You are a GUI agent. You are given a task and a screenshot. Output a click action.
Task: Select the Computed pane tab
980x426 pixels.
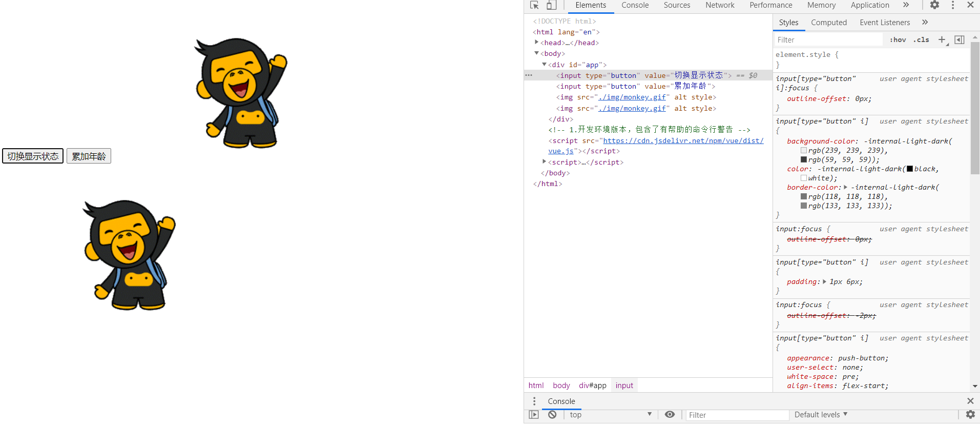click(x=829, y=22)
